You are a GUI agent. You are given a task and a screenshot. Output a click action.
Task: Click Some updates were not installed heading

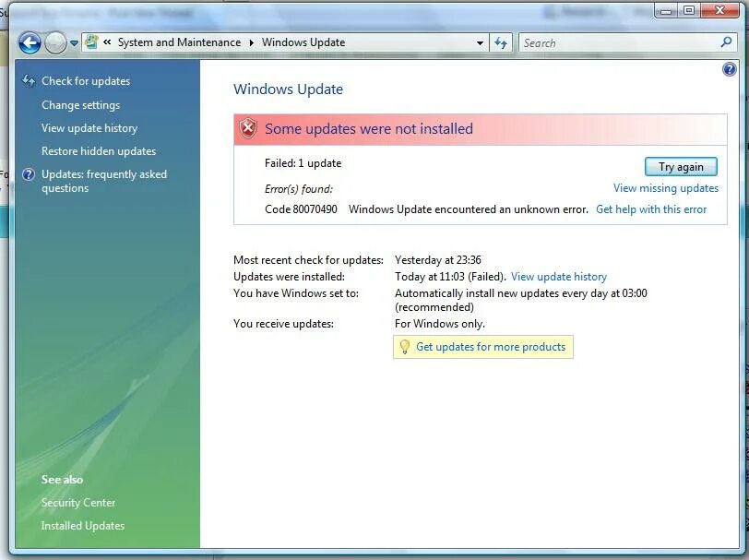pyautogui.click(x=369, y=128)
